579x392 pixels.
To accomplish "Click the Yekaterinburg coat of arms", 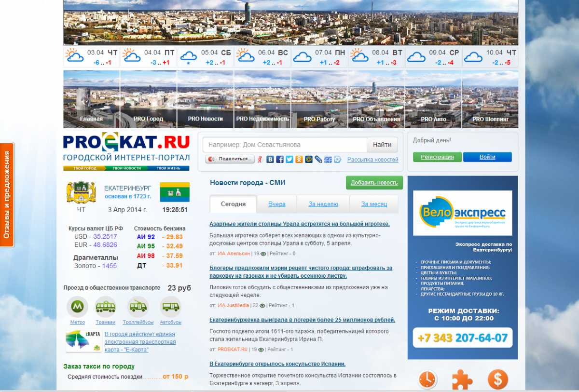I will [81, 192].
